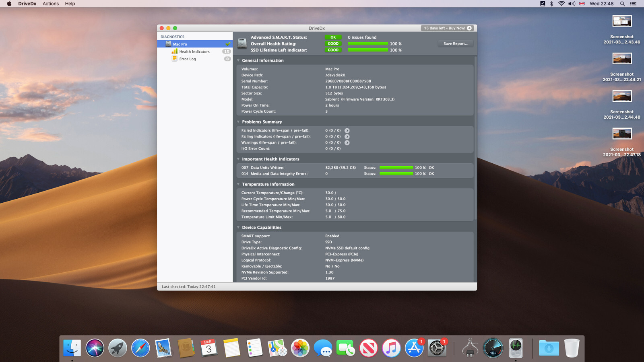
Task: Collapse the Device Capabilities section
Action: (238, 227)
